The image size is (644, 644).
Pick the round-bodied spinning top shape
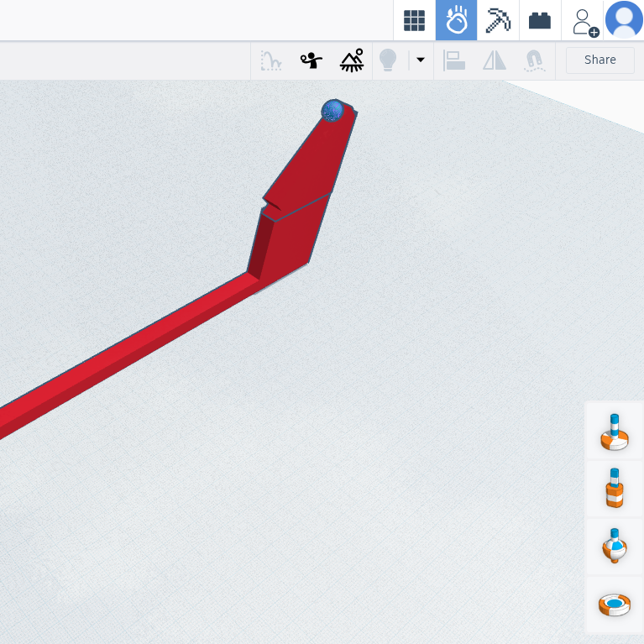tap(615, 546)
